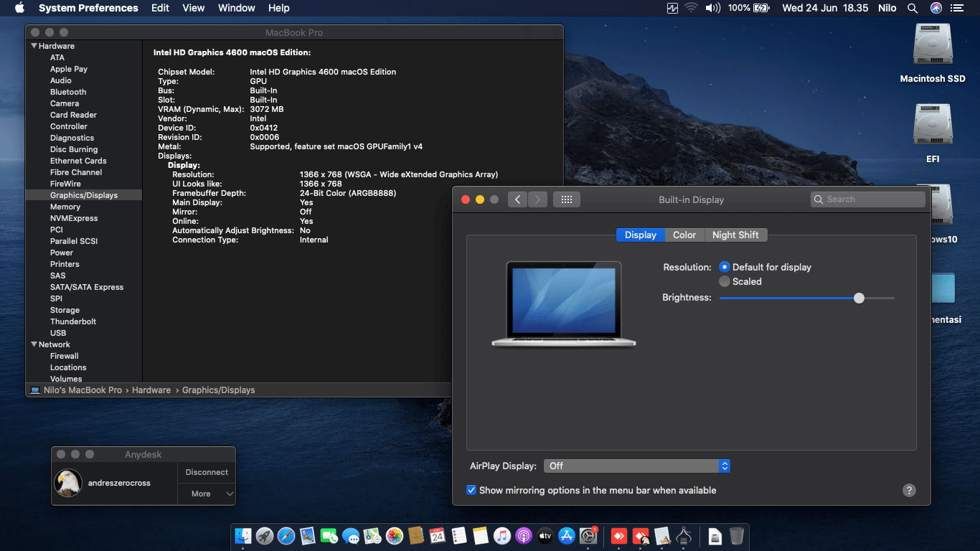Open Music from the dock

point(502,536)
